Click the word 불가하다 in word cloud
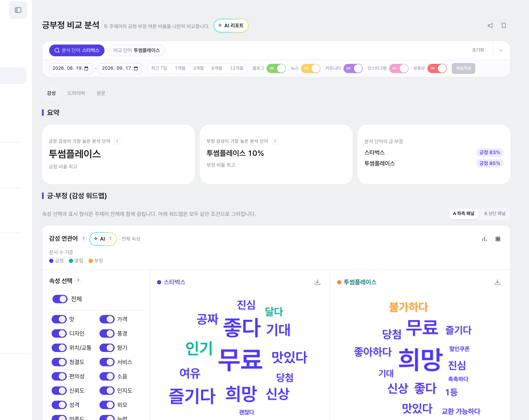The height and width of the screenshot is (420, 529). tap(409, 307)
